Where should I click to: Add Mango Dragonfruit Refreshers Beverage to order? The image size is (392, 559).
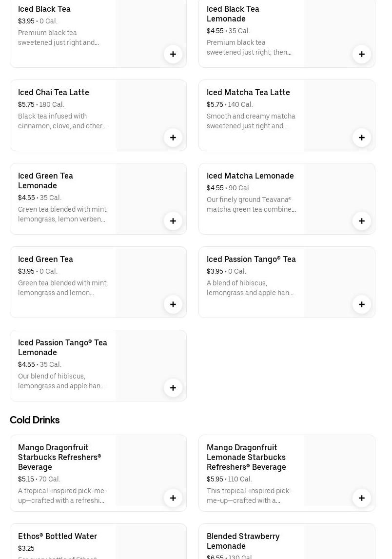click(173, 498)
